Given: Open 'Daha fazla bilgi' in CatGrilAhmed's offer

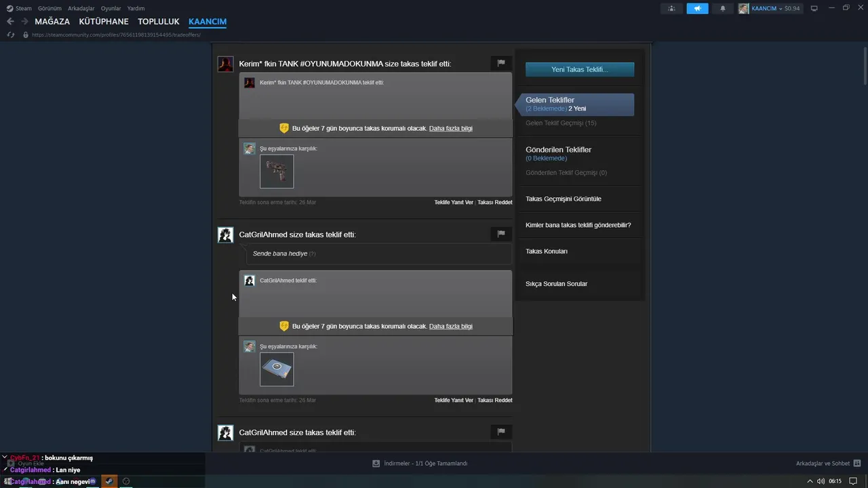Looking at the screenshot, I should [x=451, y=326].
